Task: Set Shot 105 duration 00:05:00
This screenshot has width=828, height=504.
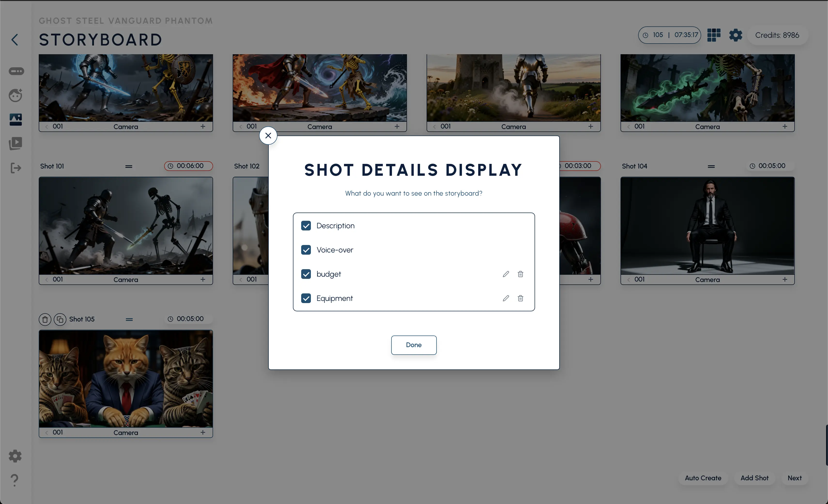Action: pos(189,319)
